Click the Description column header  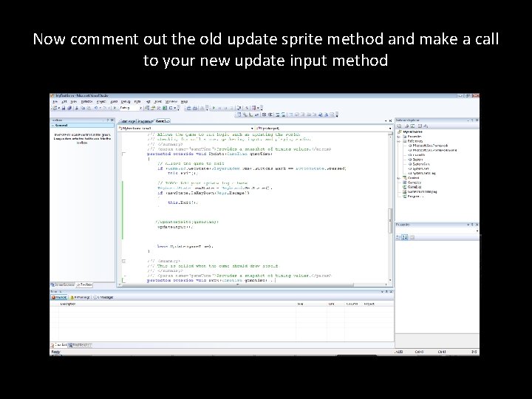coord(177,304)
